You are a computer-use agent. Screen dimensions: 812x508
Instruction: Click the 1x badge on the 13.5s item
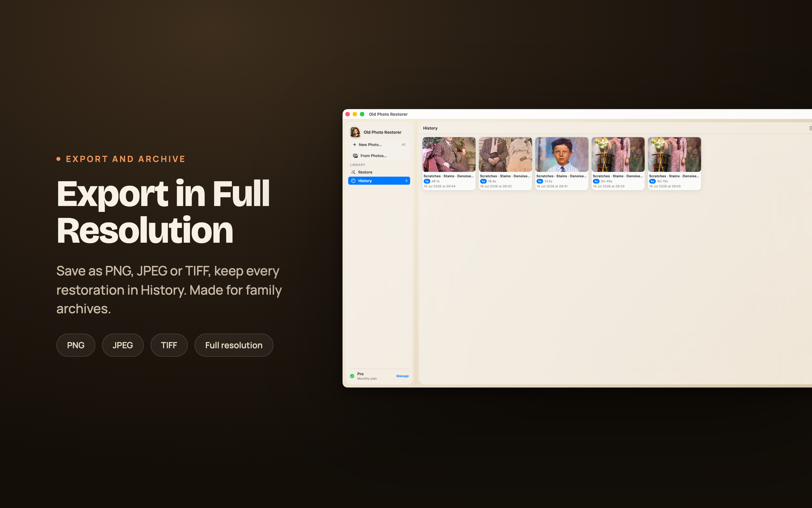[x=540, y=181]
